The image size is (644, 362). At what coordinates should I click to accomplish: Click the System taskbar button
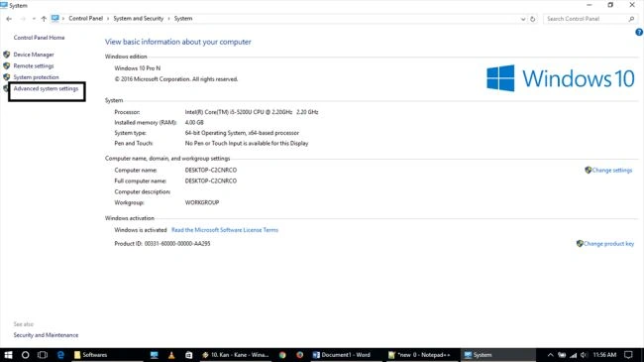pyautogui.click(x=497, y=355)
